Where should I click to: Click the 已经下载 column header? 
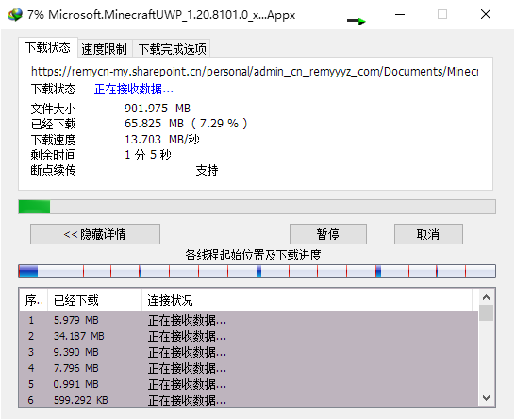[x=95, y=300]
